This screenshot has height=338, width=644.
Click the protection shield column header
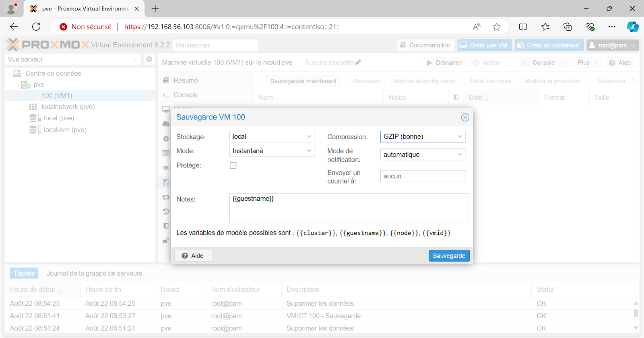click(456, 97)
